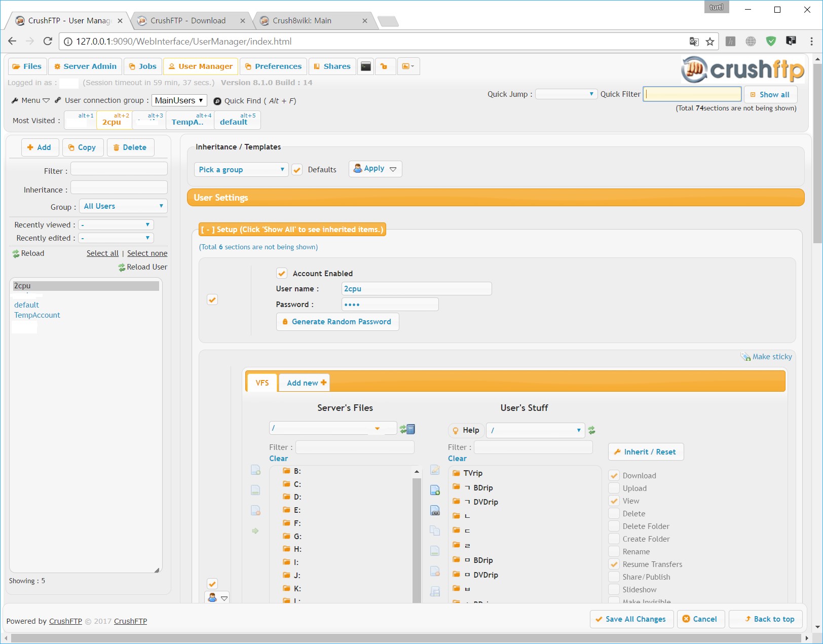Click the Delete user button

coord(131,147)
